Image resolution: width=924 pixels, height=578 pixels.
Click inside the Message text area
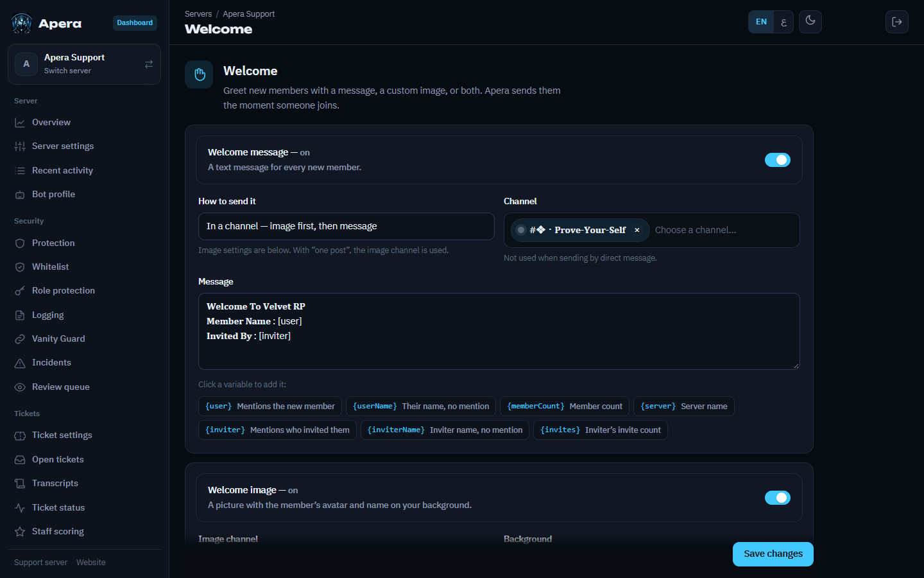(x=499, y=331)
